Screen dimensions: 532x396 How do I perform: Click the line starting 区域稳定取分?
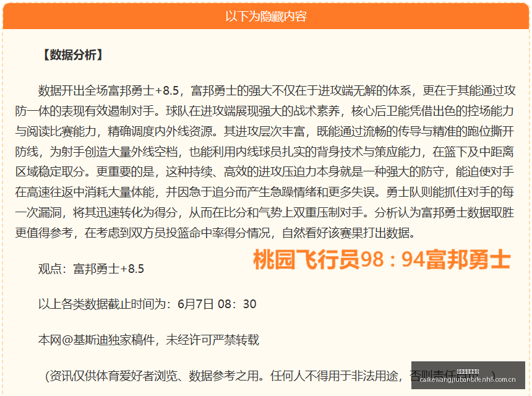click(x=264, y=171)
